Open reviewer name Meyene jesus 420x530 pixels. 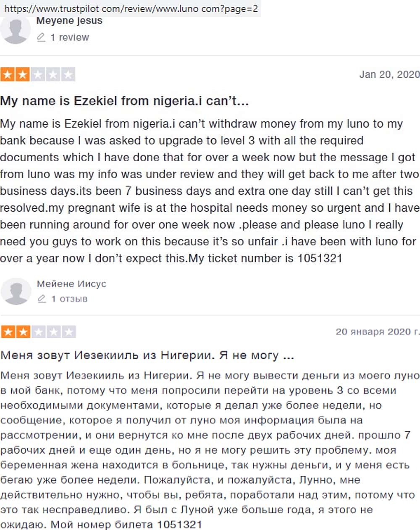tap(69, 21)
